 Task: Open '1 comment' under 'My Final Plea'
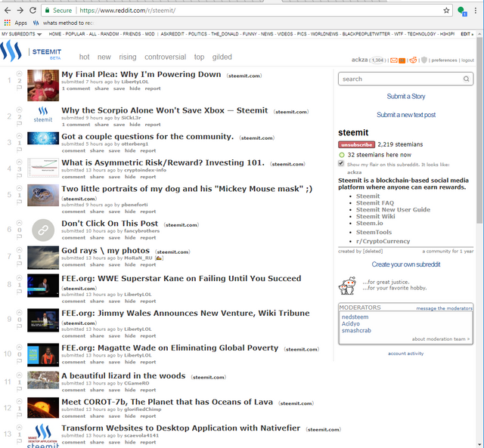76,88
